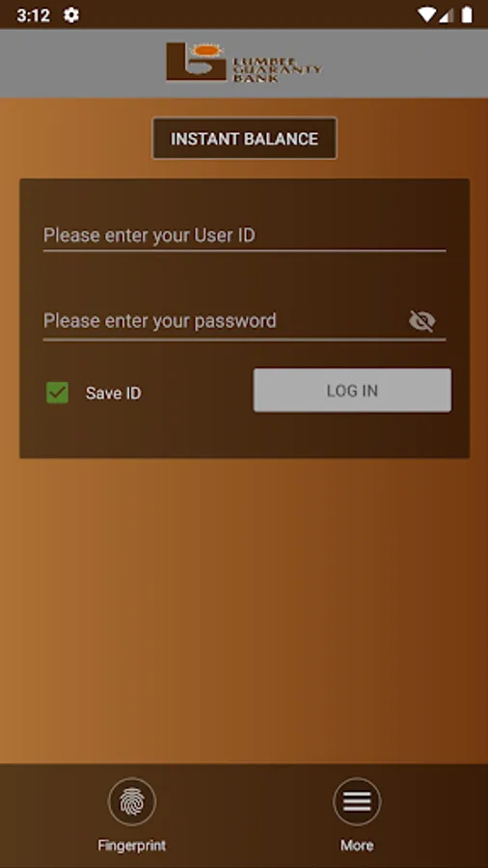This screenshot has height=868, width=488.
Task: Click the empty area below login panel
Action: tap(244, 609)
